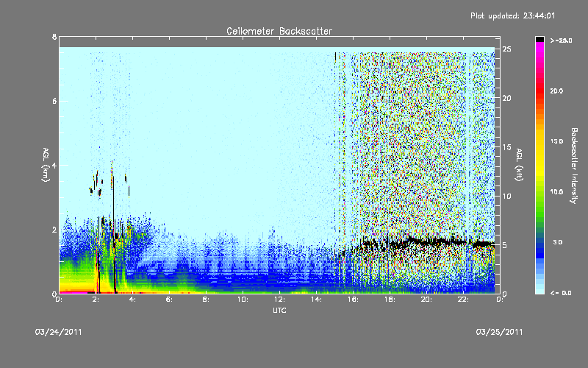Click the '2:' hour tick label
The height and width of the screenshot is (368, 588).
point(96,300)
